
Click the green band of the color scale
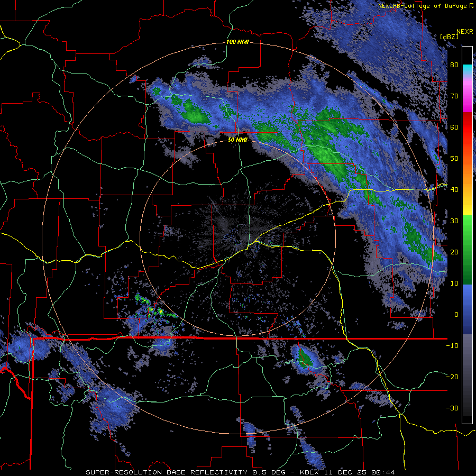click(467, 250)
